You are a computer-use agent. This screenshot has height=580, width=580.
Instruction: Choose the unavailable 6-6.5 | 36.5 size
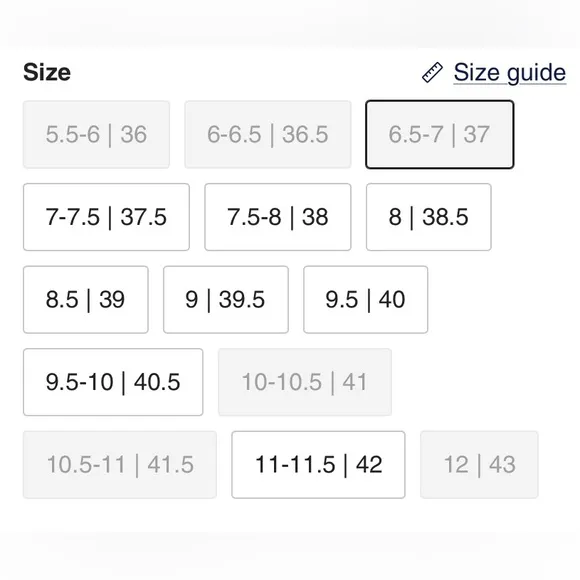click(267, 134)
